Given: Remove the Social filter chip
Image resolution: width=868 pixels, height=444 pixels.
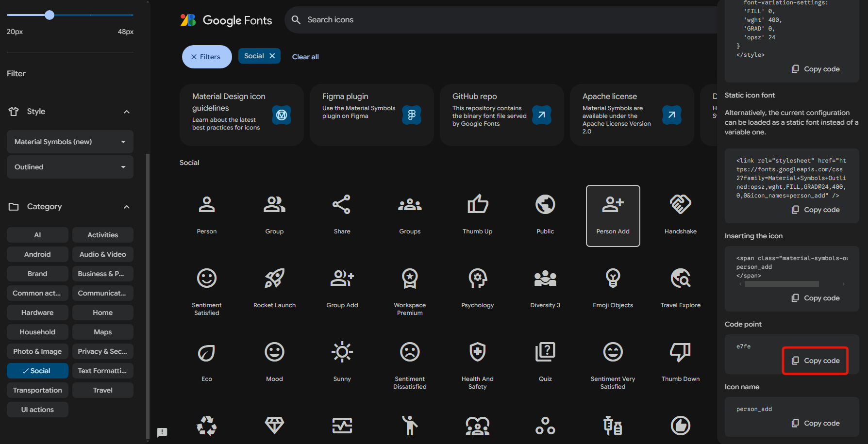Looking at the screenshot, I should [x=272, y=56].
